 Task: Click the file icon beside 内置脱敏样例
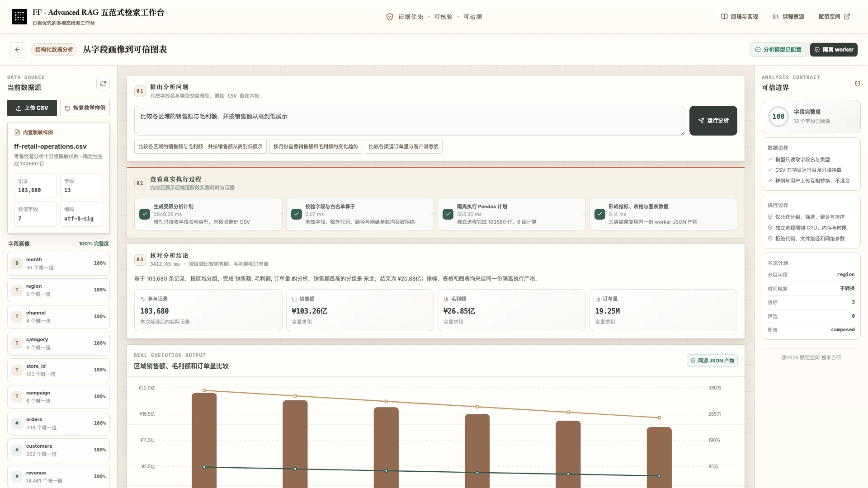[17, 133]
